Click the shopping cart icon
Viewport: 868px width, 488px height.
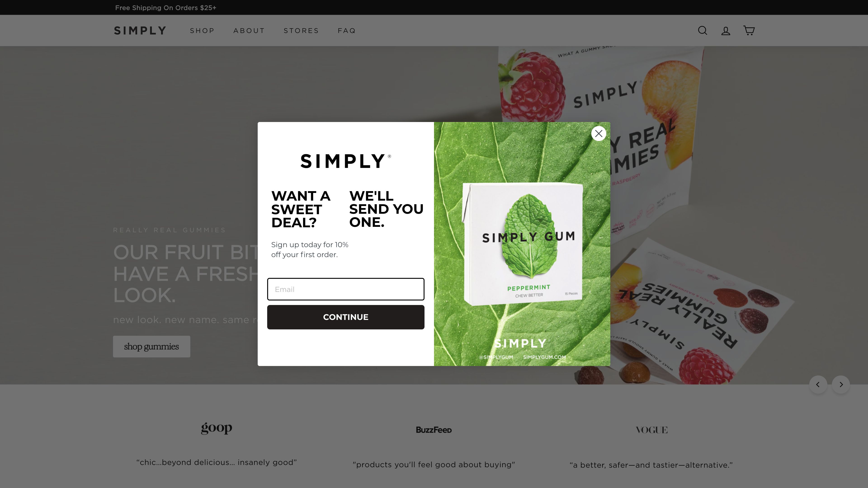click(x=749, y=30)
